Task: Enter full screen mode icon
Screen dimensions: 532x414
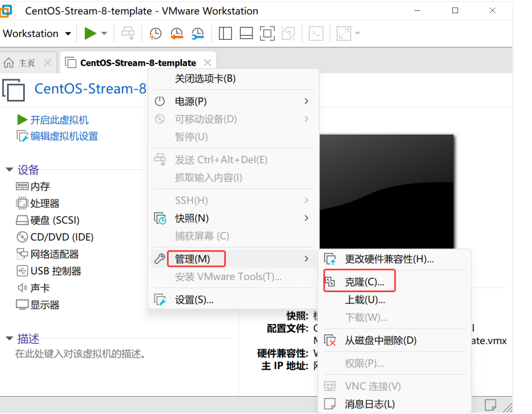Action: click(x=267, y=33)
